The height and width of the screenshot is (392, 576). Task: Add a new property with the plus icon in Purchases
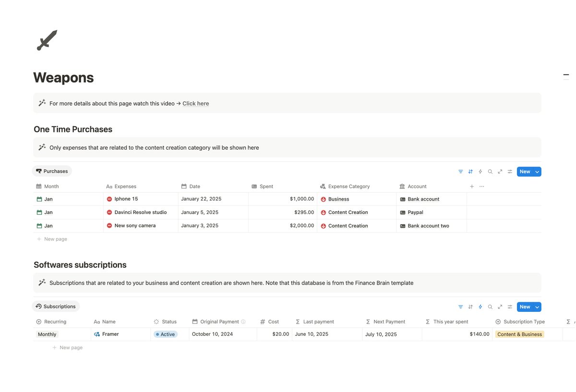471,186
